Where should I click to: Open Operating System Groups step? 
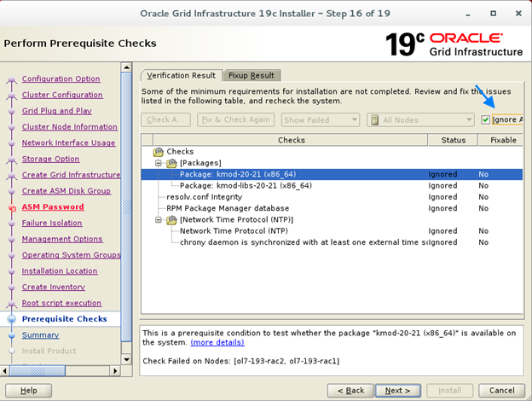[x=72, y=255]
